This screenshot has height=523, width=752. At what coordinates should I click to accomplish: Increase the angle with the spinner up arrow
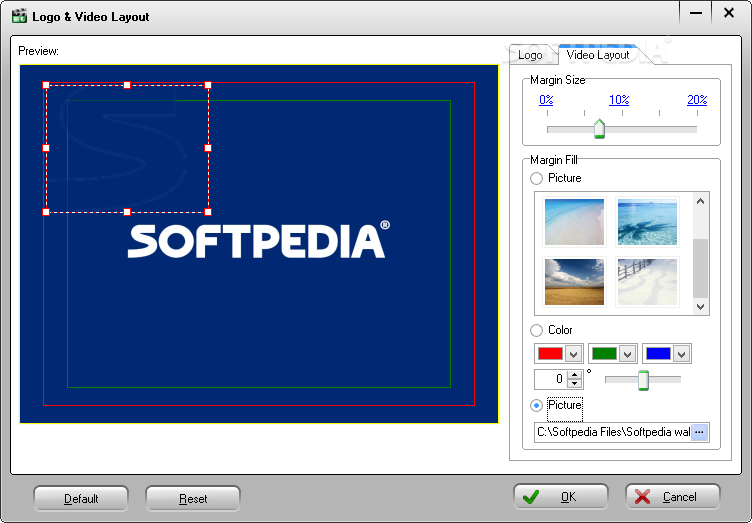click(575, 375)
